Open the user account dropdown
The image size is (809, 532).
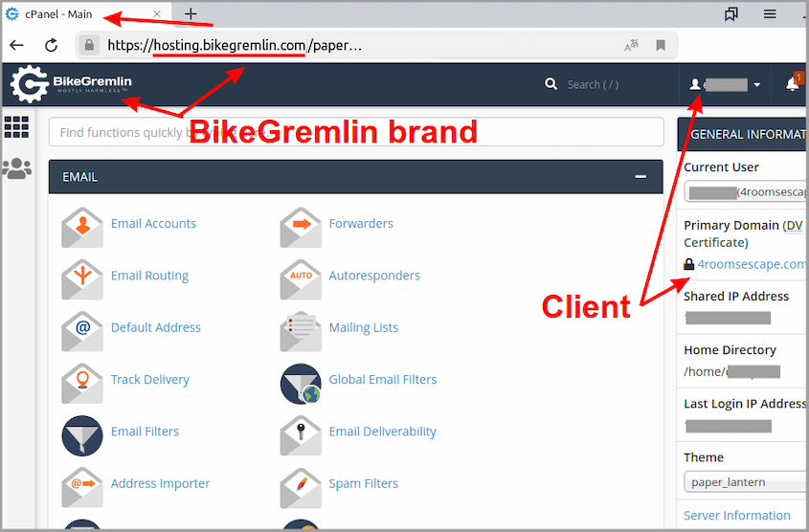pyautogui.click(x=725, y=84)
